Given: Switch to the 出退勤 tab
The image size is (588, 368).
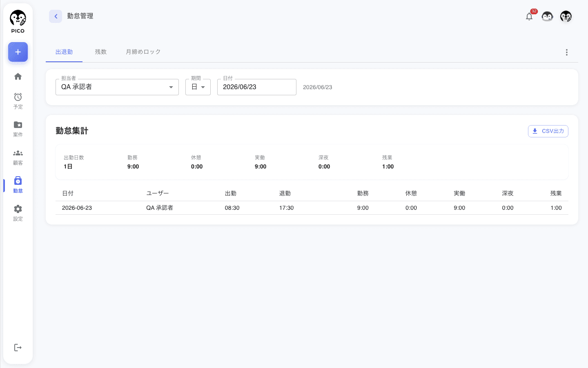Looking at the screenshot, I should pos(64,52).
